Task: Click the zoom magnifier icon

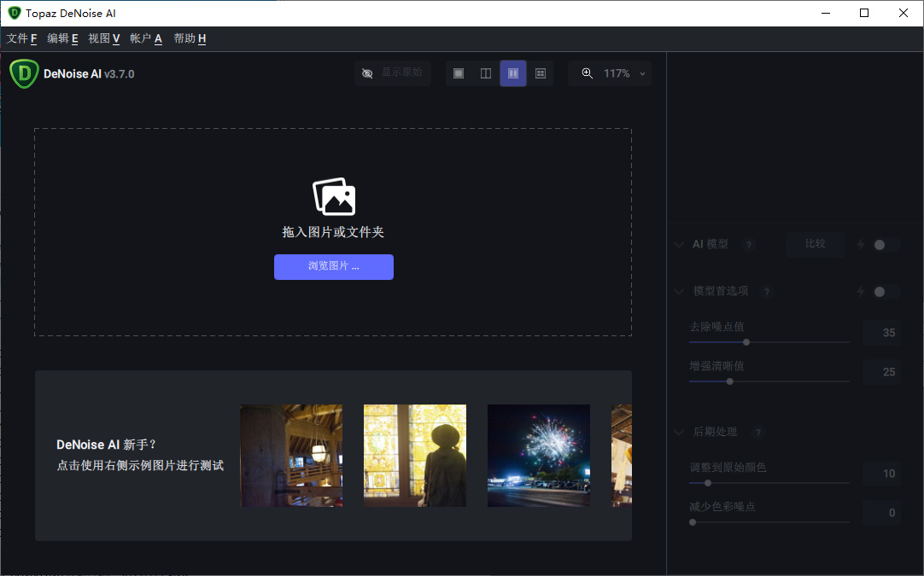Action: tap(587, 73)
